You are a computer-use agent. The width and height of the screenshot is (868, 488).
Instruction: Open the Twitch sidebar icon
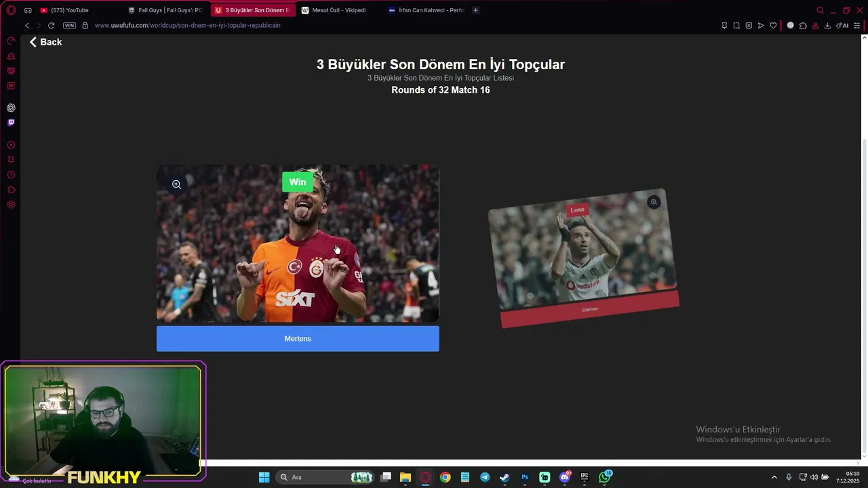tap(11, 123)
